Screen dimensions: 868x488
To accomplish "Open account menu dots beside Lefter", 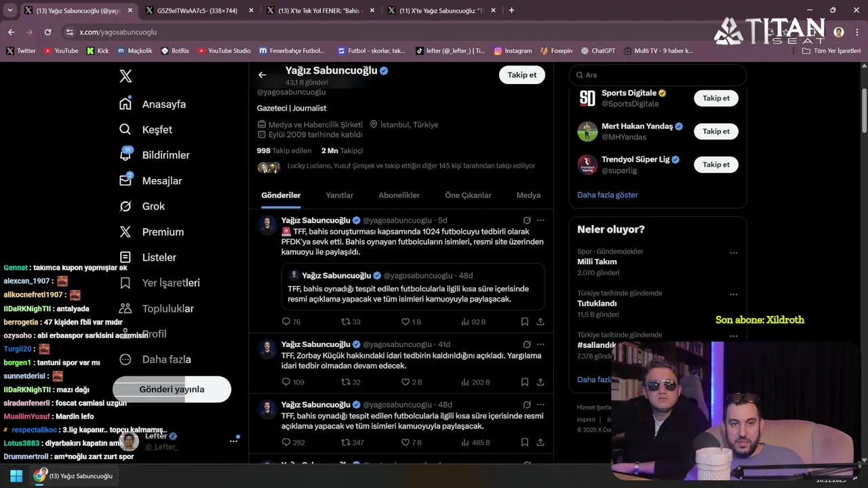I will [233, 441].
